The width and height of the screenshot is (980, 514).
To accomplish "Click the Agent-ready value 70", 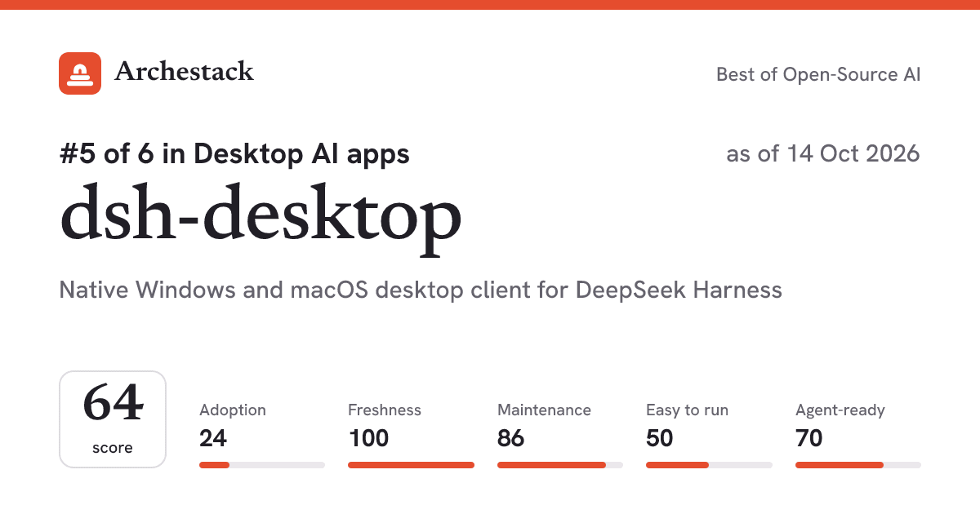I will pos(809,439).
